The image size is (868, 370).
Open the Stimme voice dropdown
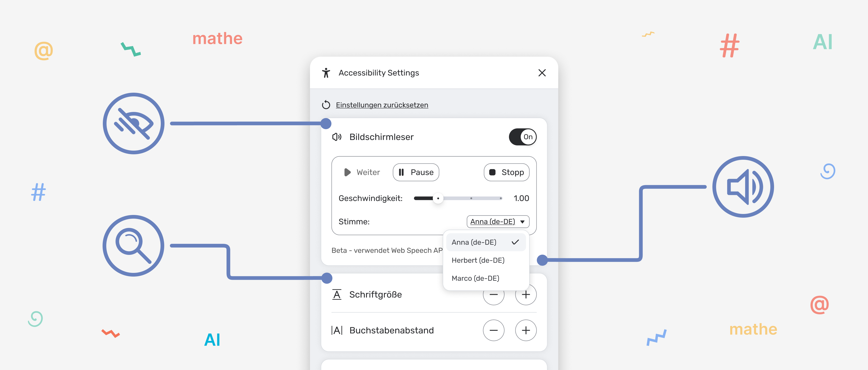(x=498, y=222)
